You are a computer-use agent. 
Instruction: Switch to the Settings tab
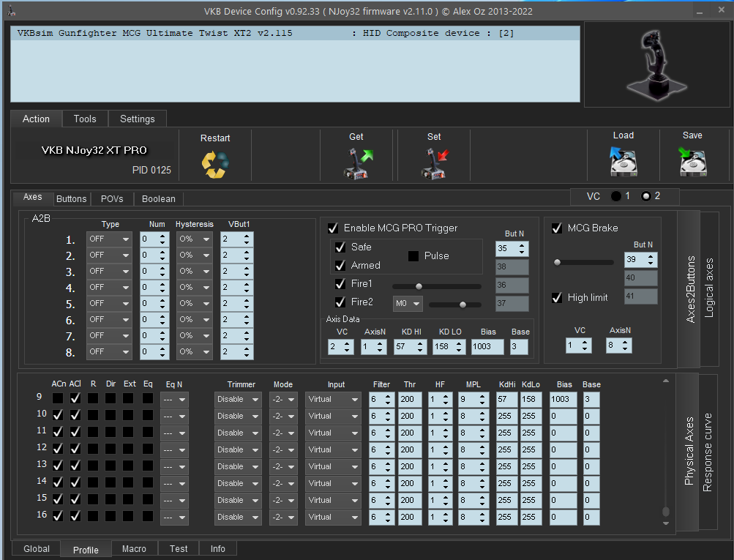tap(137, 119)
